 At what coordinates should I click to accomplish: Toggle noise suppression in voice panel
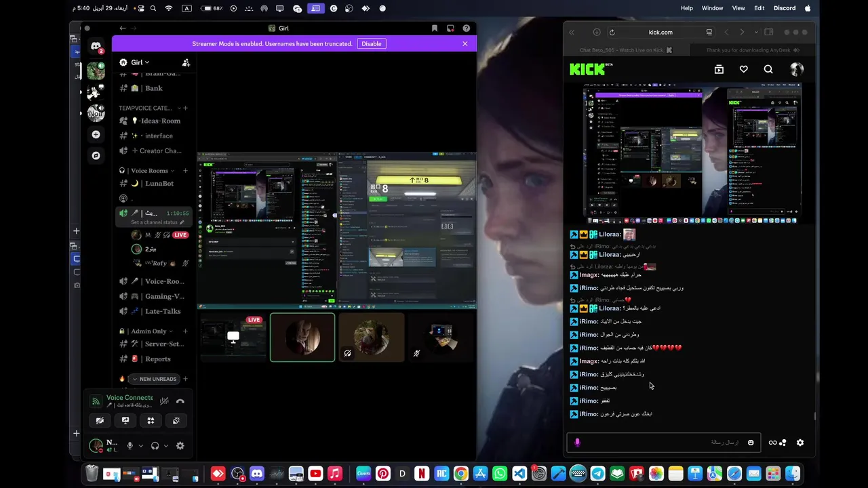tap(164, 401)
